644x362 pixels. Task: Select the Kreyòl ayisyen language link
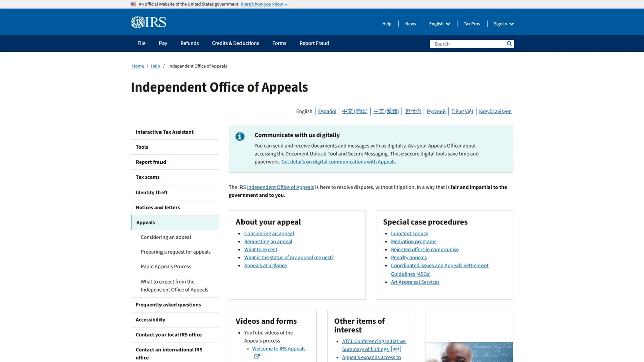click(495, 111)
